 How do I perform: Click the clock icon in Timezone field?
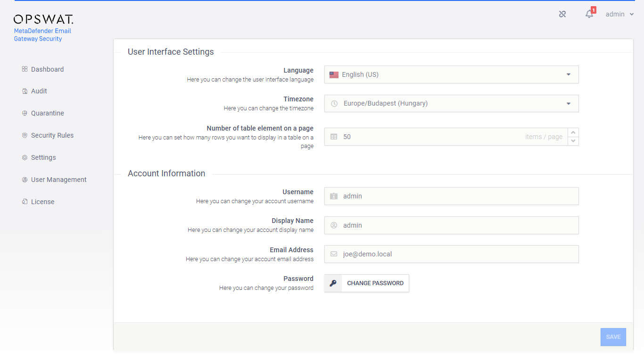334,104
